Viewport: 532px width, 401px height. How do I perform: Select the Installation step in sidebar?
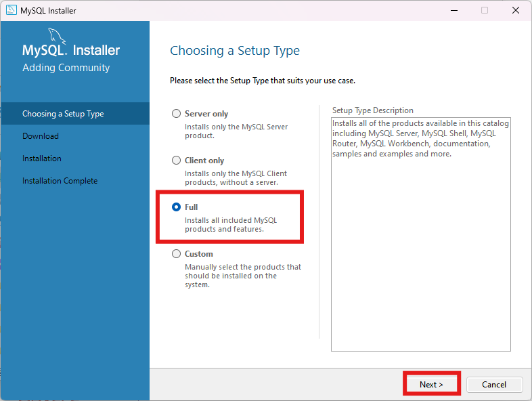tap(42, 159)
